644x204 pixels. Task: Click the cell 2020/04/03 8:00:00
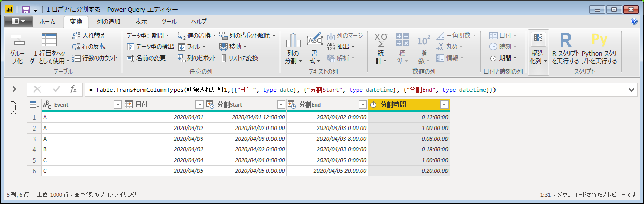tap(327, 139)
